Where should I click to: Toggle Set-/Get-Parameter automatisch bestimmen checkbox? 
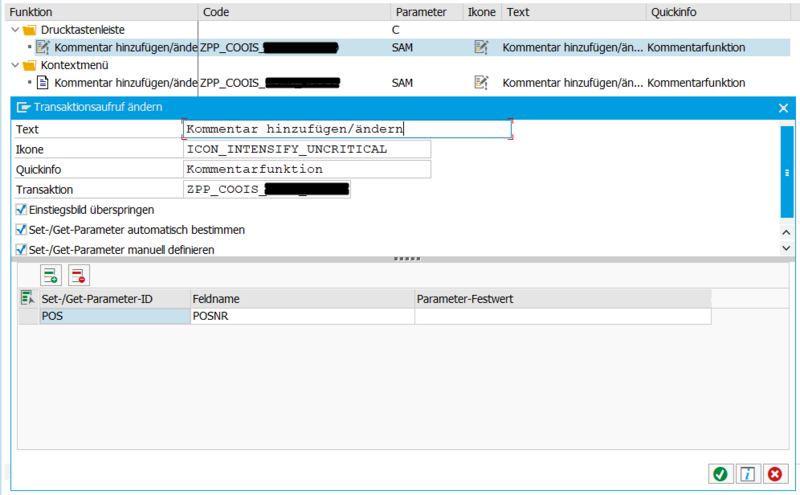21,230
